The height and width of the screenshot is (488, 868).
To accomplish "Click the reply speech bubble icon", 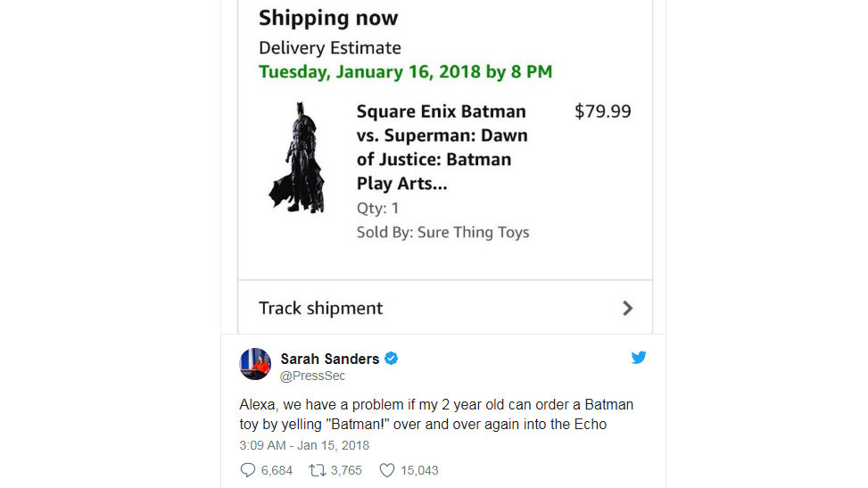I will [x=248, y=470].
